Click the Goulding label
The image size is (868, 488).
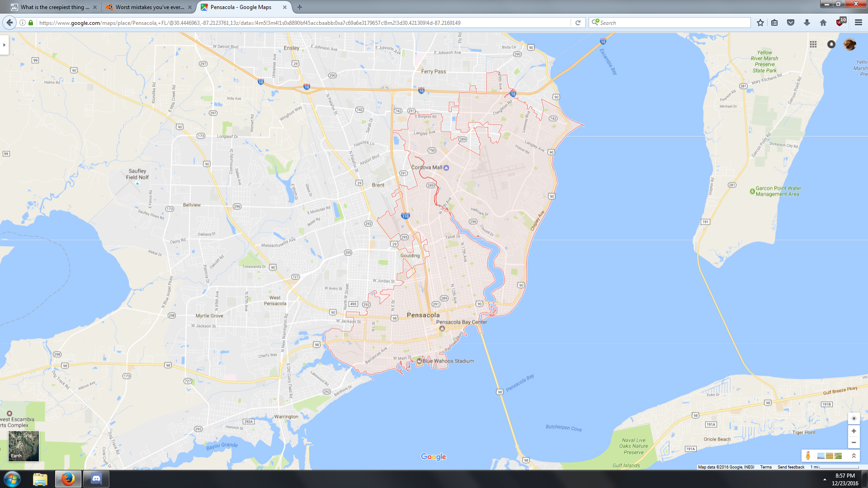coord(410,256)
